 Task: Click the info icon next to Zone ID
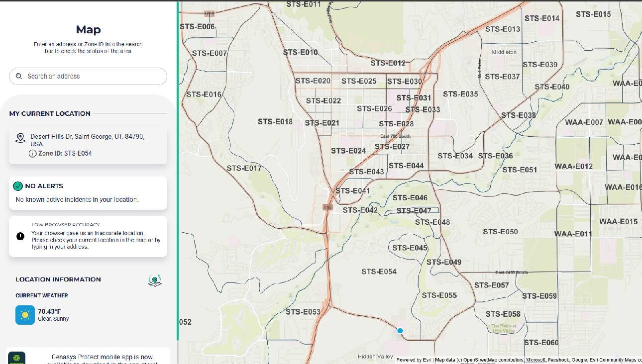(33, 154)
